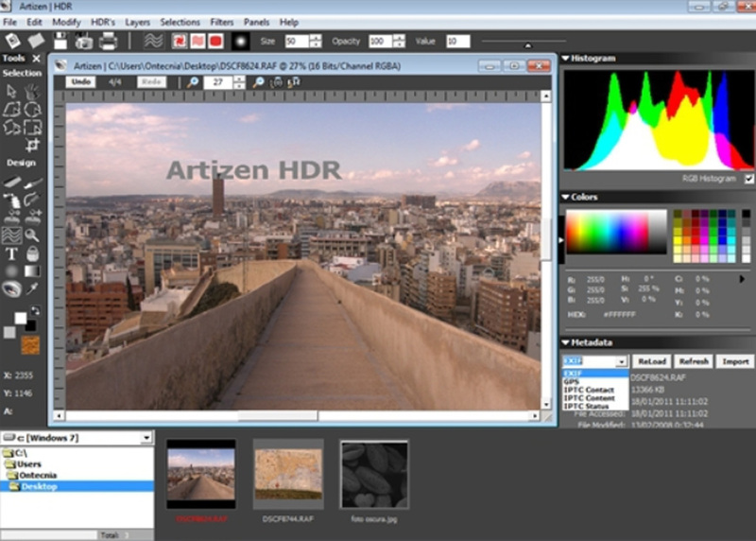
Task: Swap foreground and background colors
Action: (x=35, y=311)
